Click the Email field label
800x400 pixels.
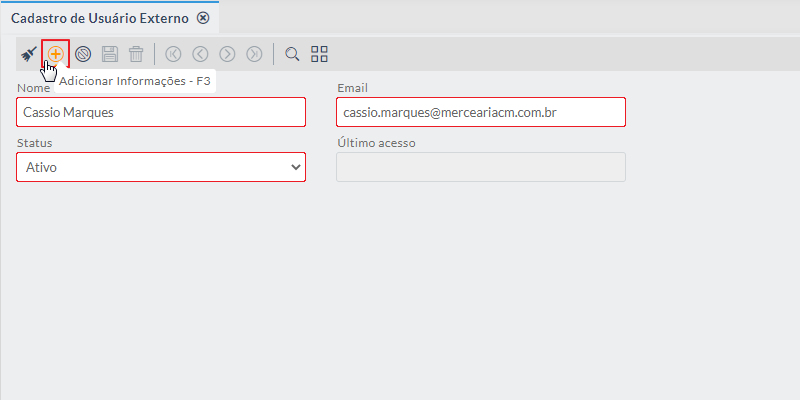point(354,88)
